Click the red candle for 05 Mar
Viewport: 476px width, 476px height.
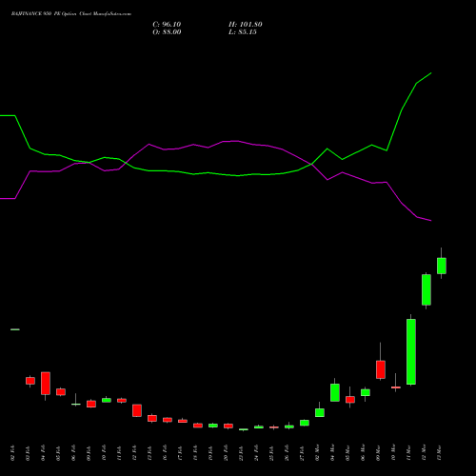350,400
